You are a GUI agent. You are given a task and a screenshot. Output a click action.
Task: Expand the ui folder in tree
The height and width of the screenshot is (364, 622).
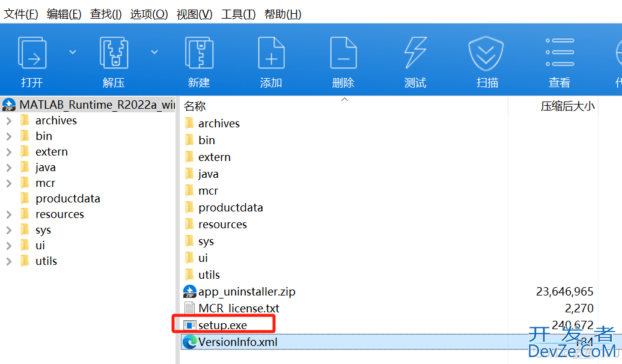point(9,246)
